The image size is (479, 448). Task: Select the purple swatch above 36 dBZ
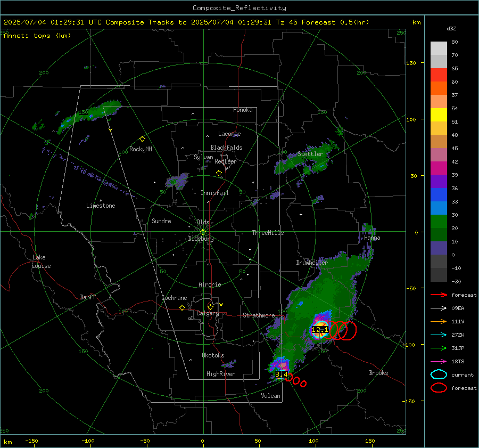(439, 181)
